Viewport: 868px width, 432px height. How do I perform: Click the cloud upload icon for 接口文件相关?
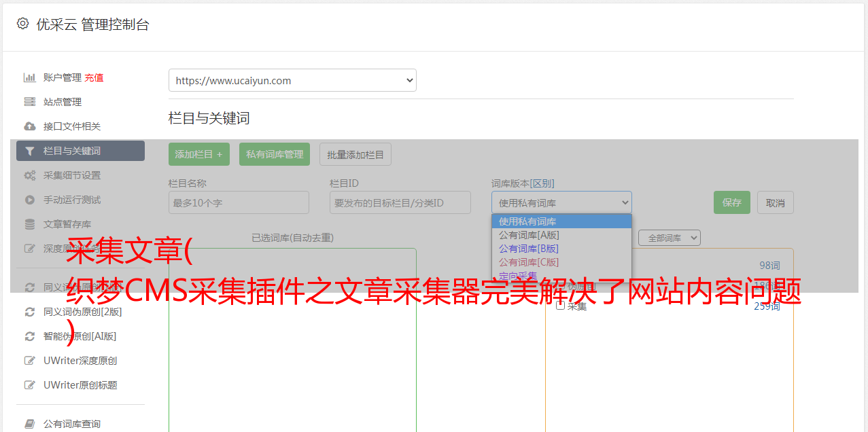point(30,126)
